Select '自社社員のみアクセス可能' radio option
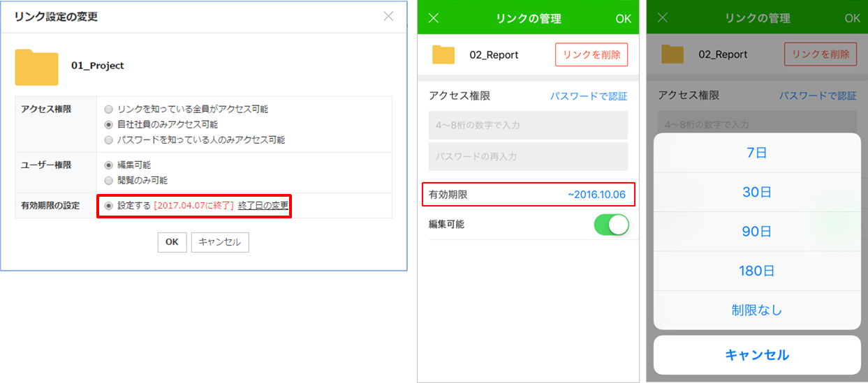 tap(108, 125)
